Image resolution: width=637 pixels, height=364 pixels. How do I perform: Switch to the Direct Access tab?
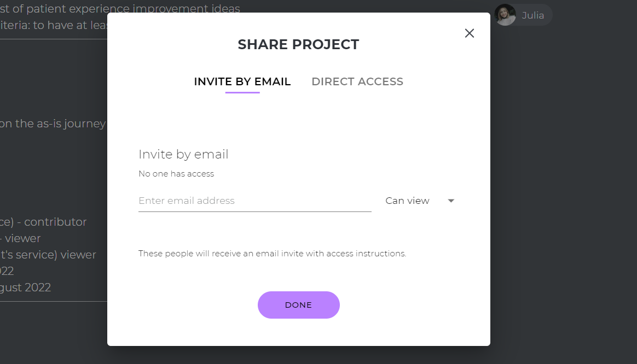357,81
